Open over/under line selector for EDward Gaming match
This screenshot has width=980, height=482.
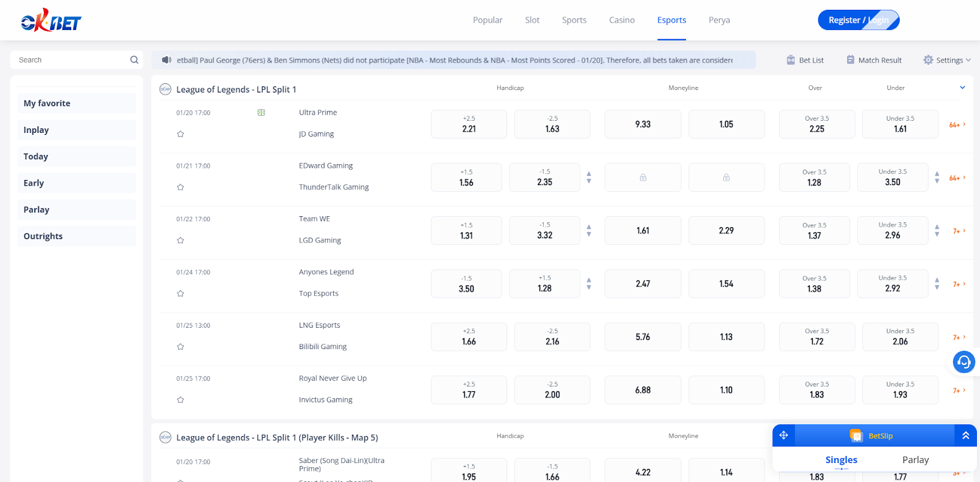937,178
